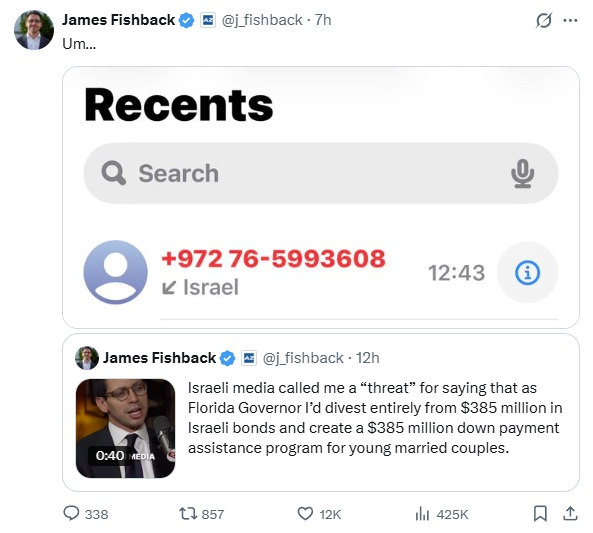Bookmark this tweet
Image resolution: width=593 pixels, height=533 pixels.
[x=540, y=514]
